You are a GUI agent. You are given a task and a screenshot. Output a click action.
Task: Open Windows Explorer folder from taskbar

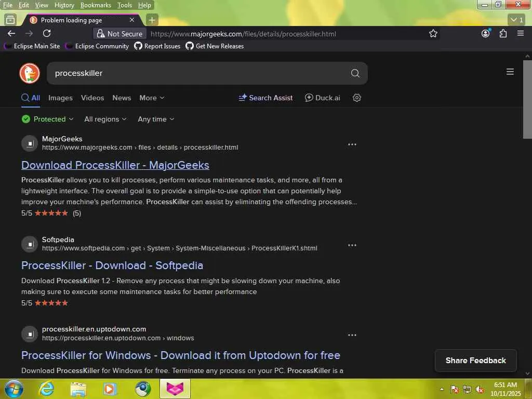78,389
